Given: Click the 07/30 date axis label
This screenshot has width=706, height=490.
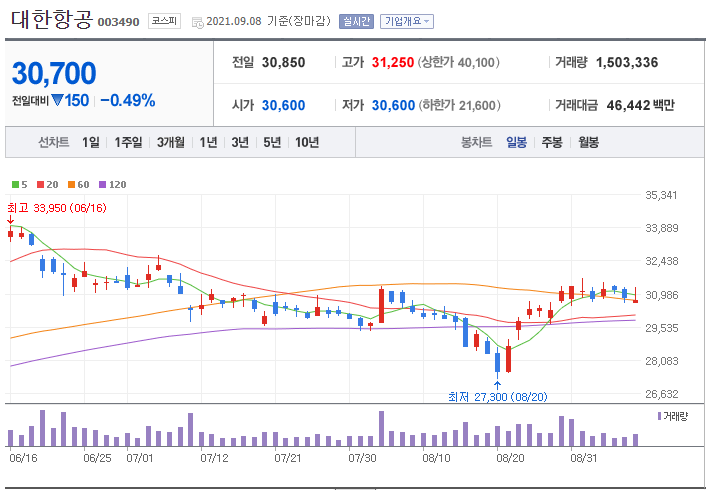Looking at the screenshot, I should [362, 458].
